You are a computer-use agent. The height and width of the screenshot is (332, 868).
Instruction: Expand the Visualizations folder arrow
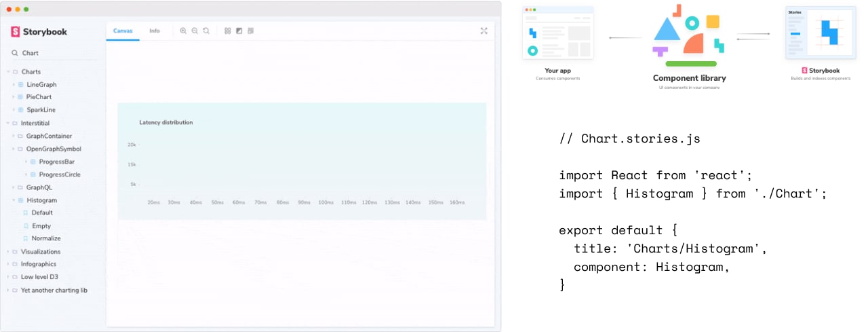(8, 252)
